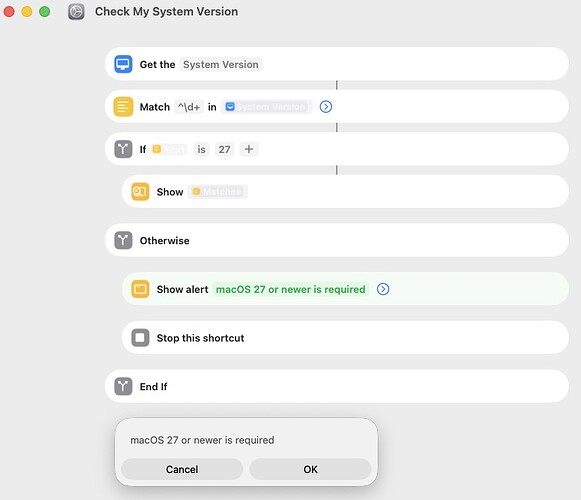Edit the value 27 in If condition
The height and width of the screenshot is (500, 581).
click(225, 149)
